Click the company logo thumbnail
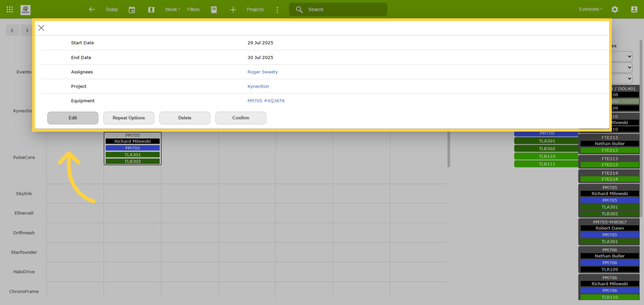Image resolution: width=644 pixels, height=305 pixels. click(x=25, y=10)
